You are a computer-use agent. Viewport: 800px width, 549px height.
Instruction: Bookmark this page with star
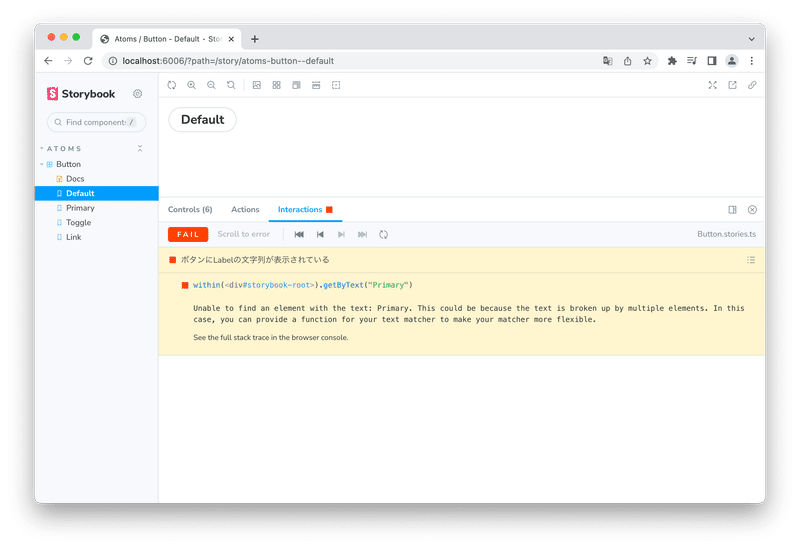point(647,61)
